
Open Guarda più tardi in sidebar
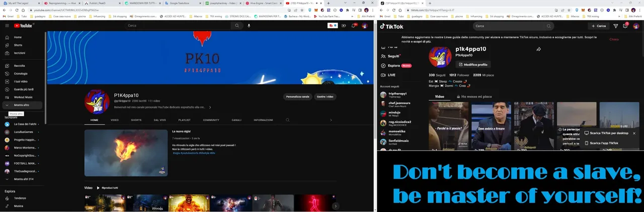point(23,89)
